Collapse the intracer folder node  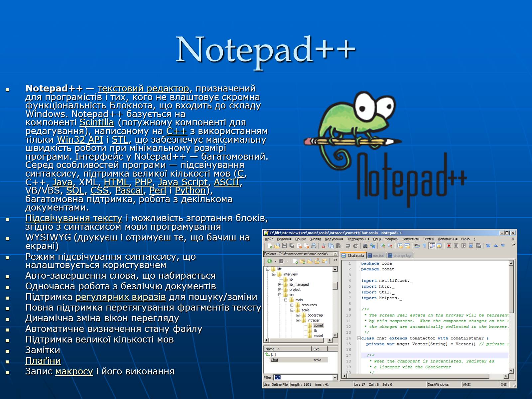tap(298, 320)
